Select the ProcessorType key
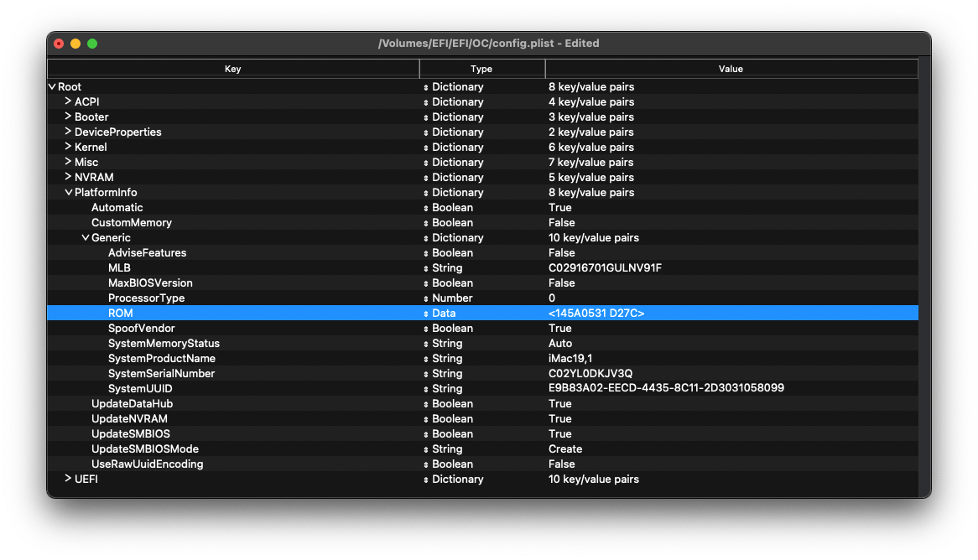The image size is (978, 560). coord(147,298)
